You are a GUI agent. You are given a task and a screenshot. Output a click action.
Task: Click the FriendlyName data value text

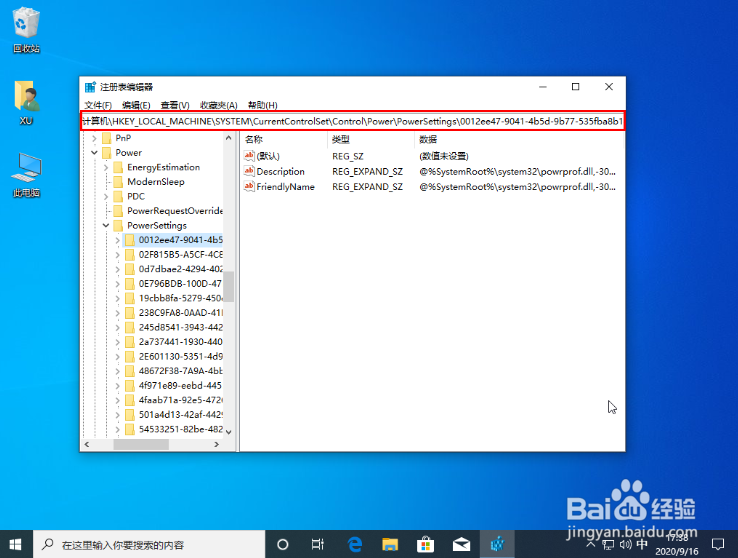click(x=517, y=187)
